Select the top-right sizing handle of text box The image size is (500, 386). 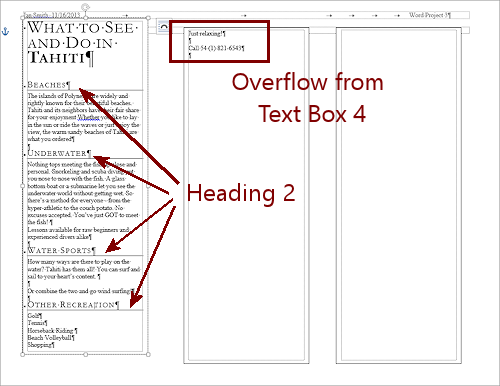[148, 18]
